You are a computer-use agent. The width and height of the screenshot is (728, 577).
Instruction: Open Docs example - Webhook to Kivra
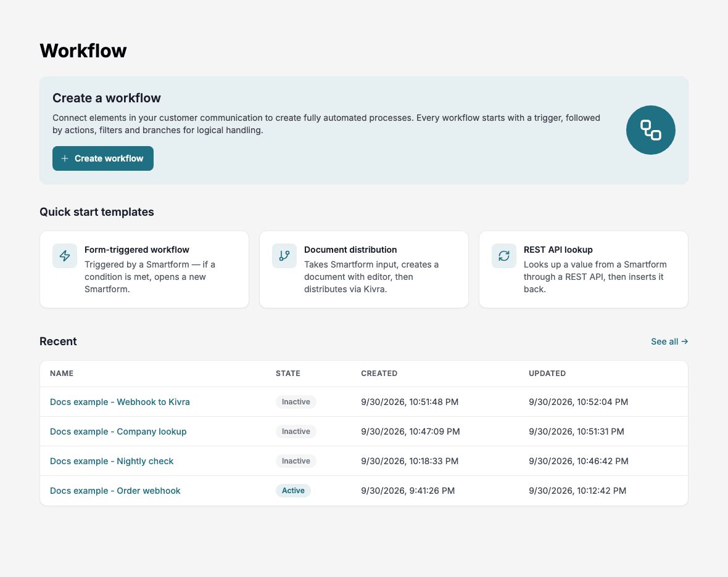(120, 402)
